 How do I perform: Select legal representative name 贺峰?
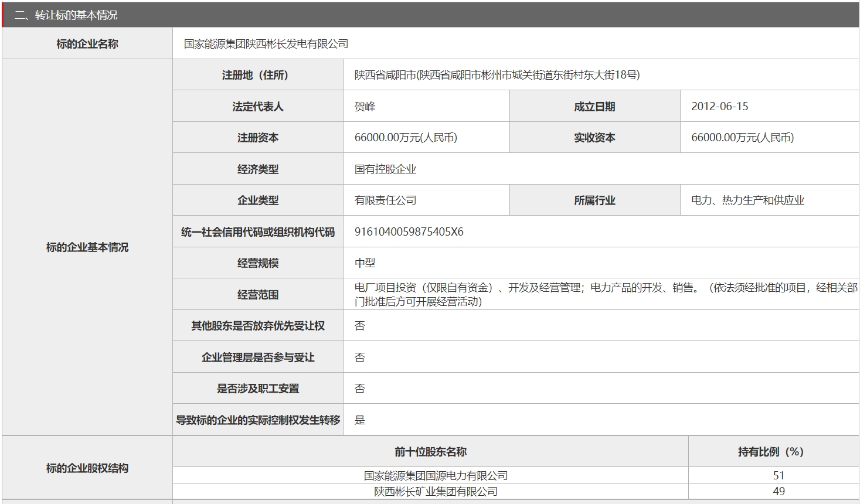point(365,106)
